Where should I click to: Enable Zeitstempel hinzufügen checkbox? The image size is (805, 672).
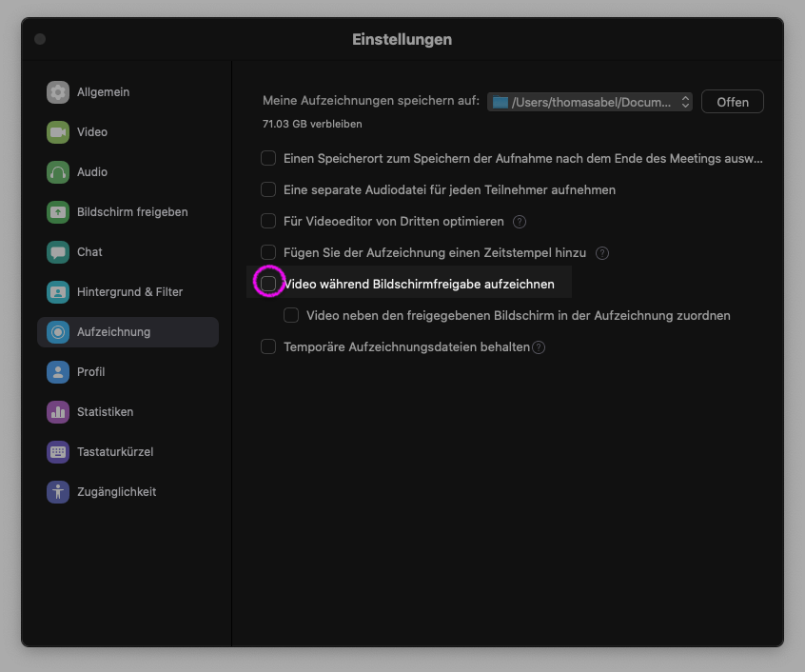pyautogui.click(x=268, y=252)
